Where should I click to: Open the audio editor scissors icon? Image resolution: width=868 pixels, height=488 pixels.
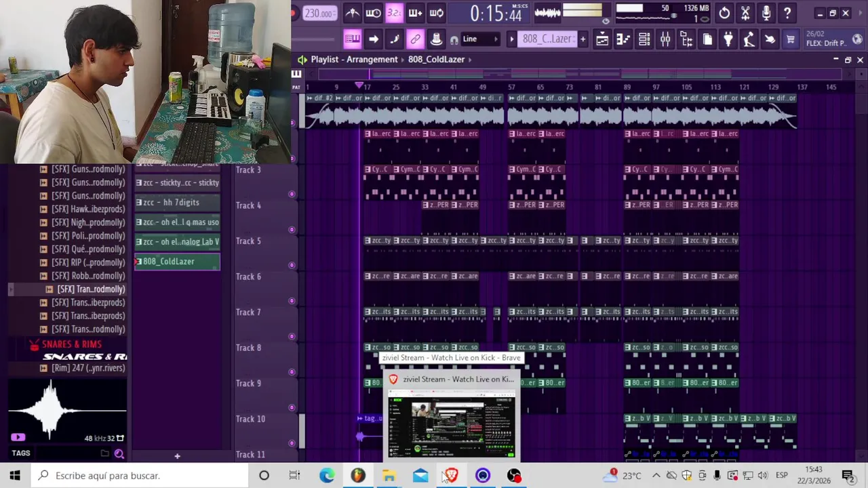point(745,13)
